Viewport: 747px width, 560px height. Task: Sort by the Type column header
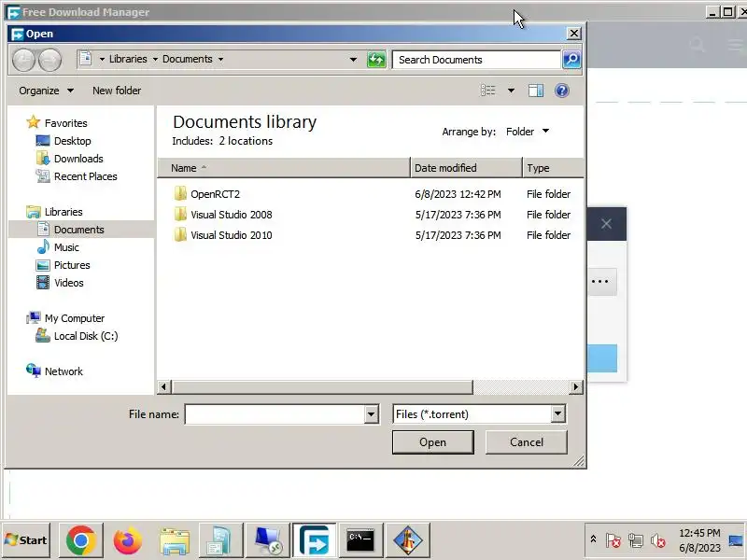[x=553, y=168]
